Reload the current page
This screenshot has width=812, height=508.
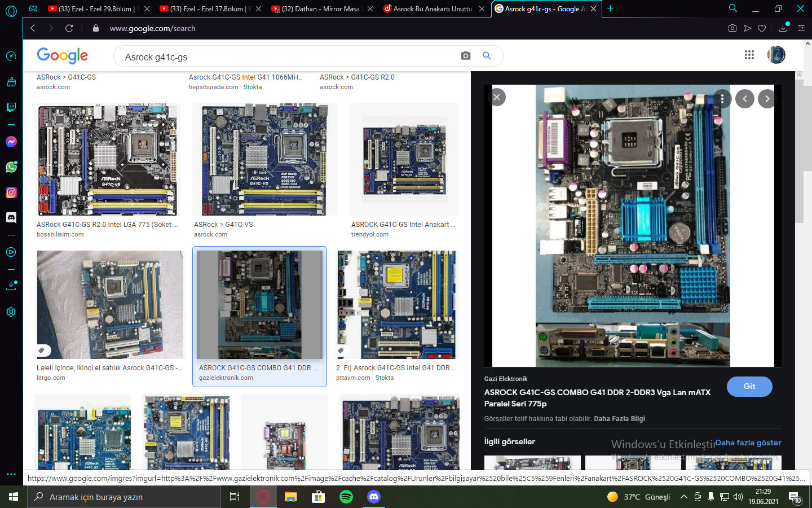tap(69, 28)
